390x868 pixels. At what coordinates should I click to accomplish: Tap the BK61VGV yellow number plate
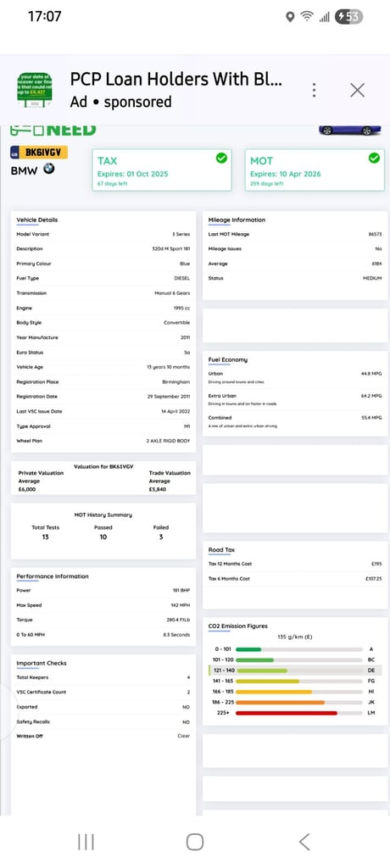[x=39, y=153]
